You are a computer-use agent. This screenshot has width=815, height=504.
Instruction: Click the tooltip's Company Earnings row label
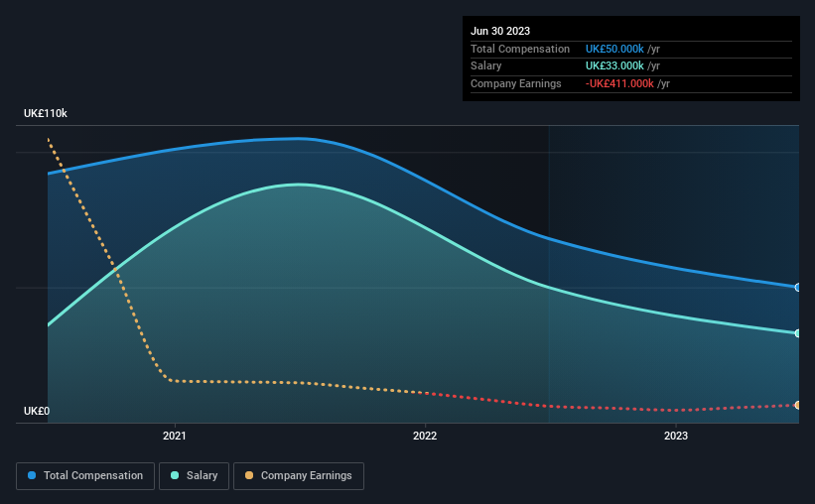(515, 83)
